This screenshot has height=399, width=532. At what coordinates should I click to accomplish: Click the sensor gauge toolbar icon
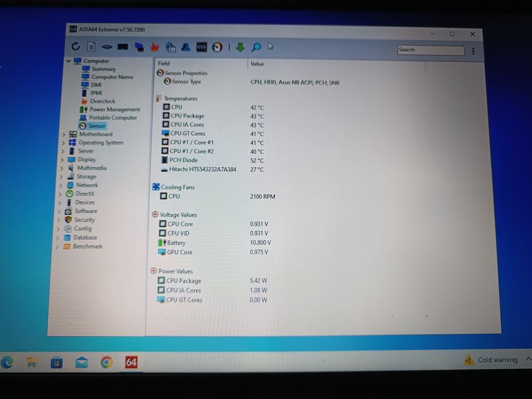click(217, 47)
